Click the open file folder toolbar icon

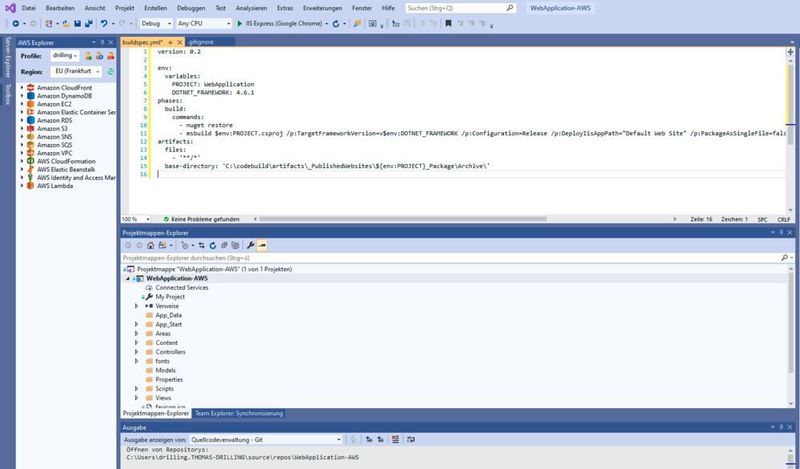[x=66, y=23]
